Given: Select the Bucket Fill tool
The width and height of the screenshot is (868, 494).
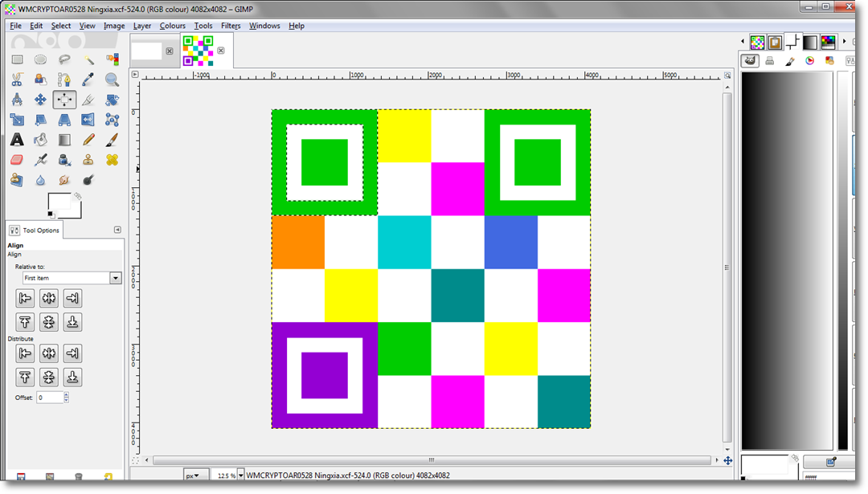Looking at the screenshot, I should 40,140.
